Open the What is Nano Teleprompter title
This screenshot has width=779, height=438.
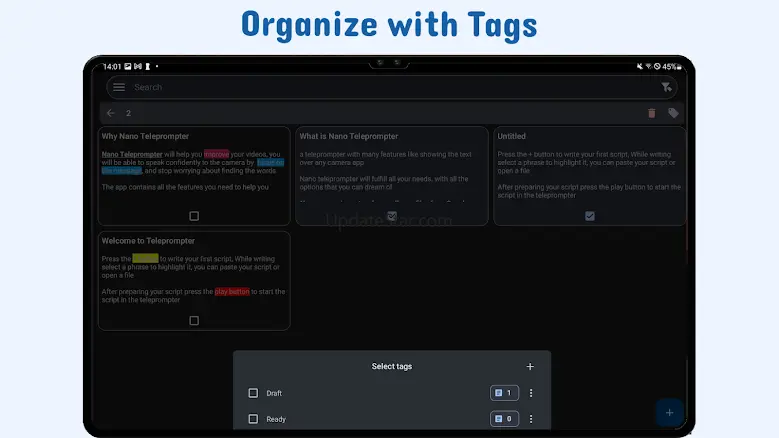click(349, 136)
